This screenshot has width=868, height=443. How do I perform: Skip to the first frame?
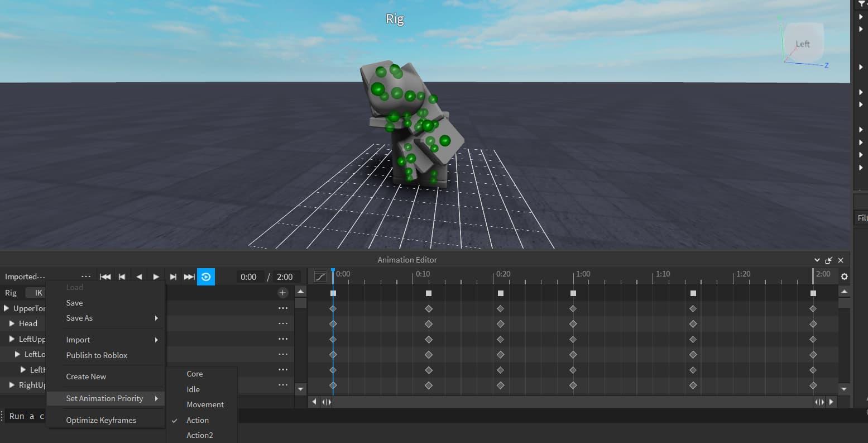coord(105,276)
